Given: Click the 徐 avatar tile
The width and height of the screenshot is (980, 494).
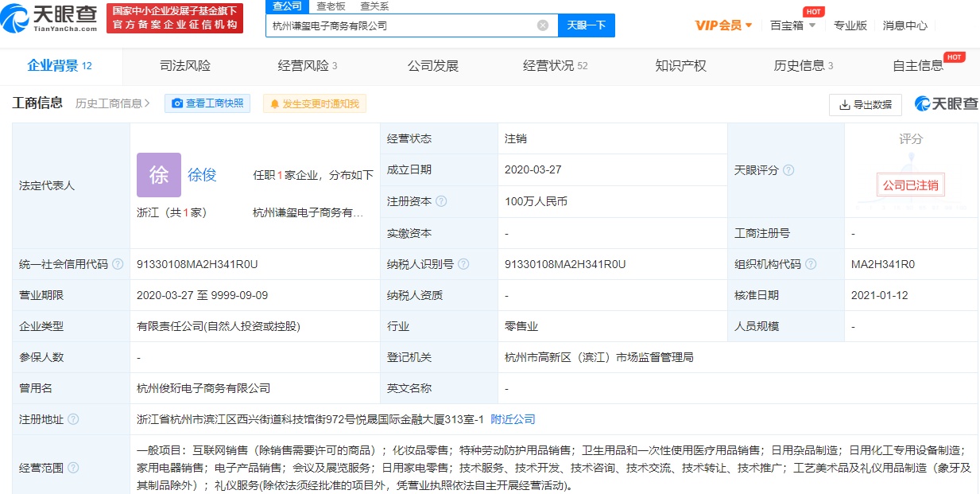Looking at the screenshot, I should click(x=159, y=175).
